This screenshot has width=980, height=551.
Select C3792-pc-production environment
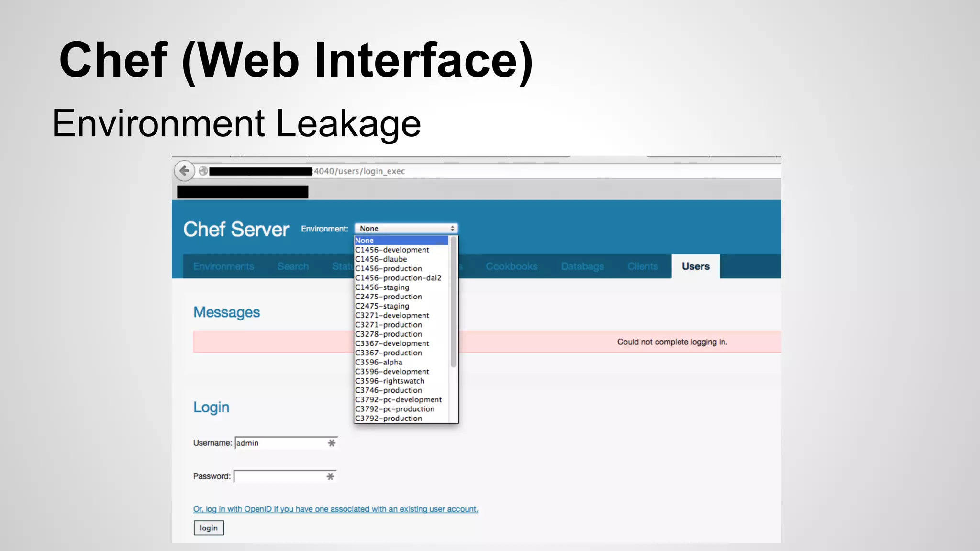click(x=401, y=409)
